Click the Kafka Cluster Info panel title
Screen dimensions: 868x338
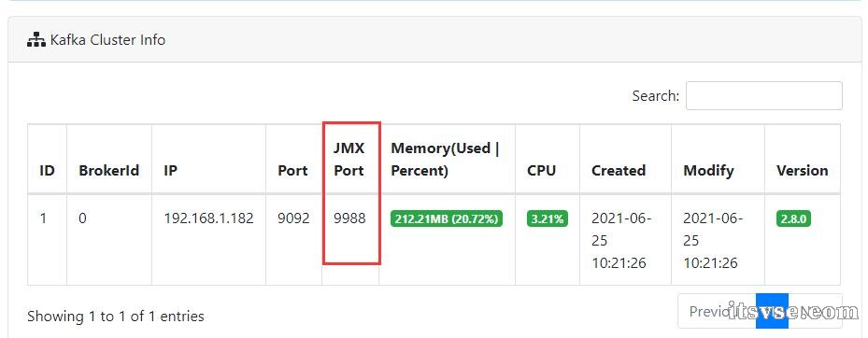tap(107, 40)
